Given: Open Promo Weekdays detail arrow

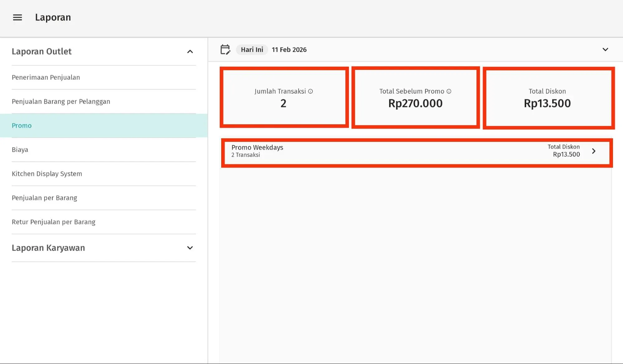Looking at the screenshot, I should pyautogui.click(x=594, y=151).
